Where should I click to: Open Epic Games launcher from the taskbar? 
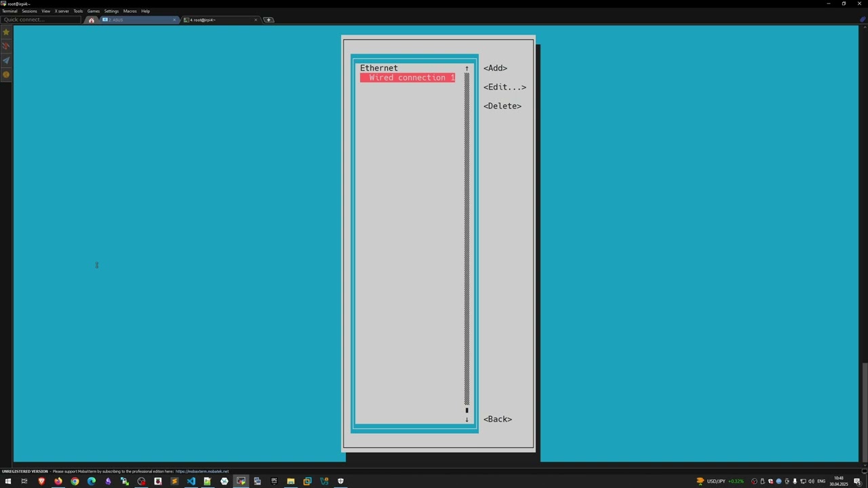[274, 481]
